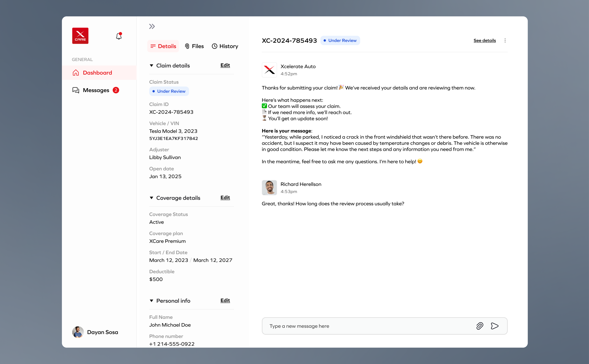Click Richard Herellson's profile photo
Image resolution: width=589 pixels, height=364 pixels.
(269, 188)
